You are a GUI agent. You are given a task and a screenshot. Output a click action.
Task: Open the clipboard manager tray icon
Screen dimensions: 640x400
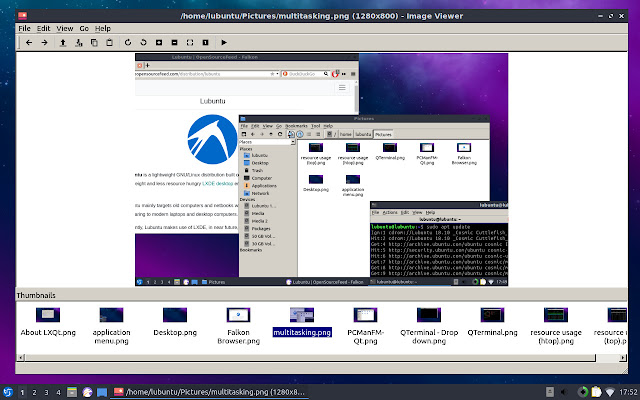pyautogui.click(x=596, y=392)
